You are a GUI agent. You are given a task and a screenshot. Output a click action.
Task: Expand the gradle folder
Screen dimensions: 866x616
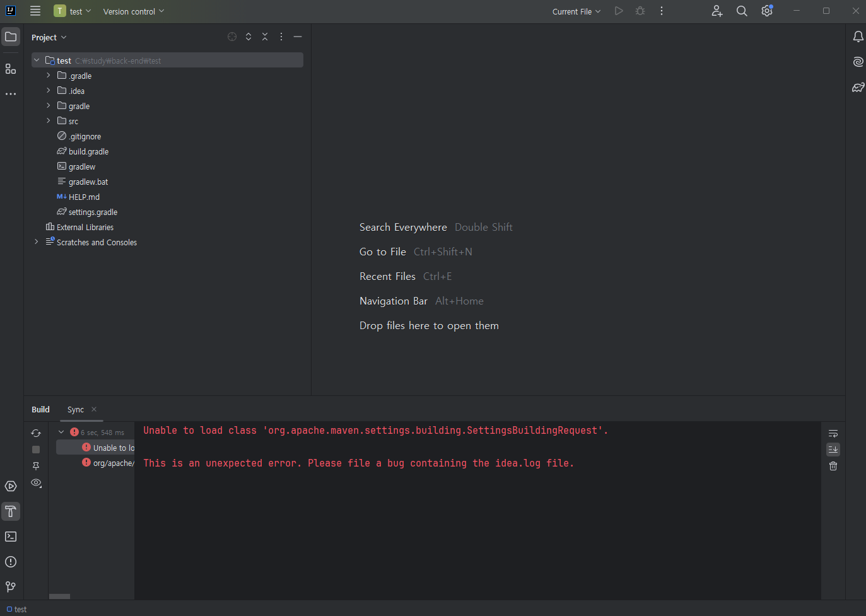[48, 106]
